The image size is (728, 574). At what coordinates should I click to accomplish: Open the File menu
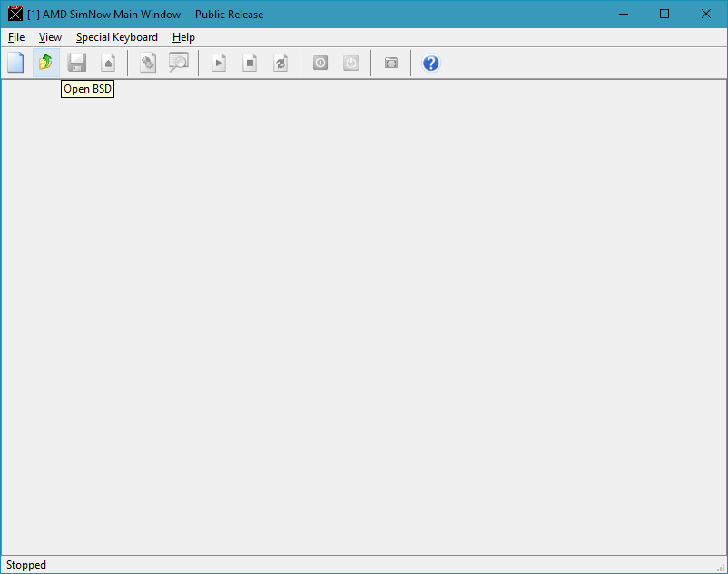click(16, 37)
